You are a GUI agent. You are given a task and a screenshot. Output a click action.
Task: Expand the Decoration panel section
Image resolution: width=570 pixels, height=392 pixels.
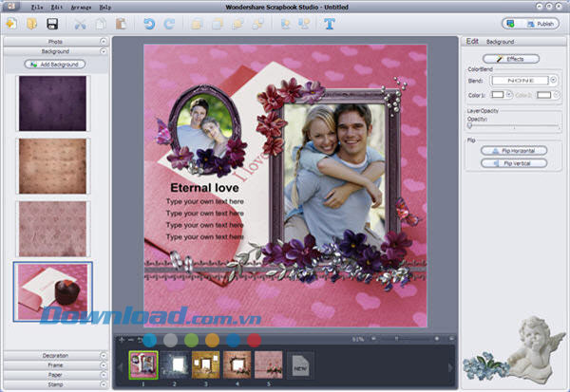tap(56, 356)
